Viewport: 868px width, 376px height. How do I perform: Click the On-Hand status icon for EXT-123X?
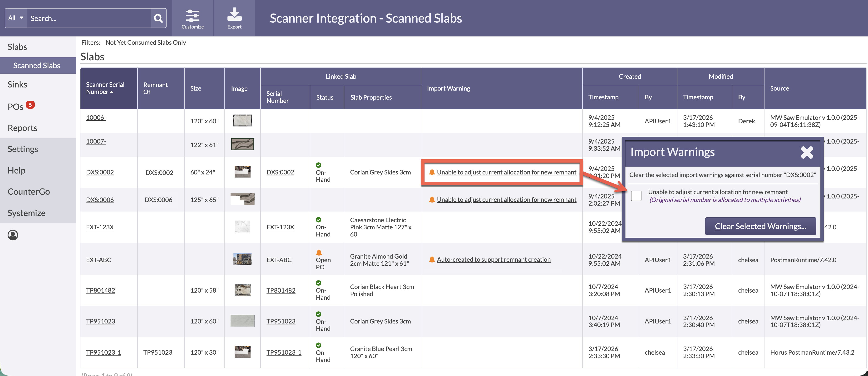pyautogui.click(x=319, y=220)
